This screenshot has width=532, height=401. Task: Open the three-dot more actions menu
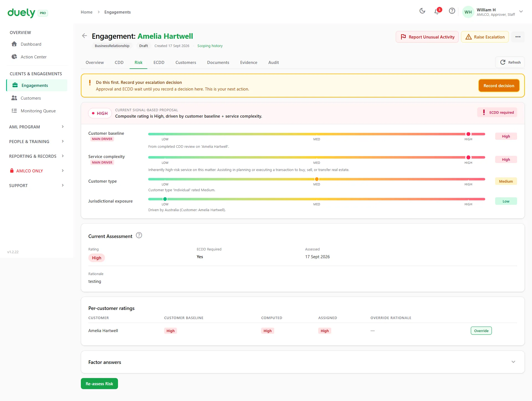(x=518, y=37)
